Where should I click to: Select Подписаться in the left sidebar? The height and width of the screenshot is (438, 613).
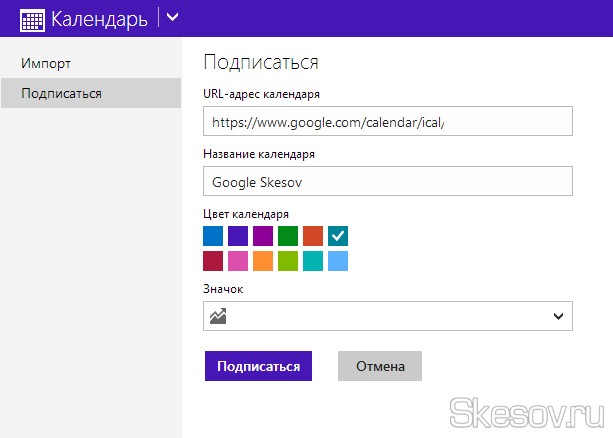pyautogui.click(x=60, y=93)
